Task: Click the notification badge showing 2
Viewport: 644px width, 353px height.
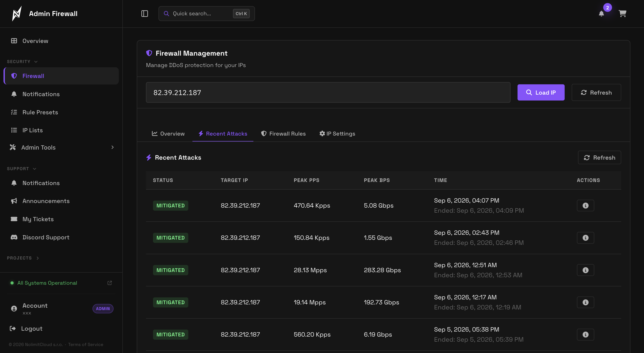Action: coord(607,7)
